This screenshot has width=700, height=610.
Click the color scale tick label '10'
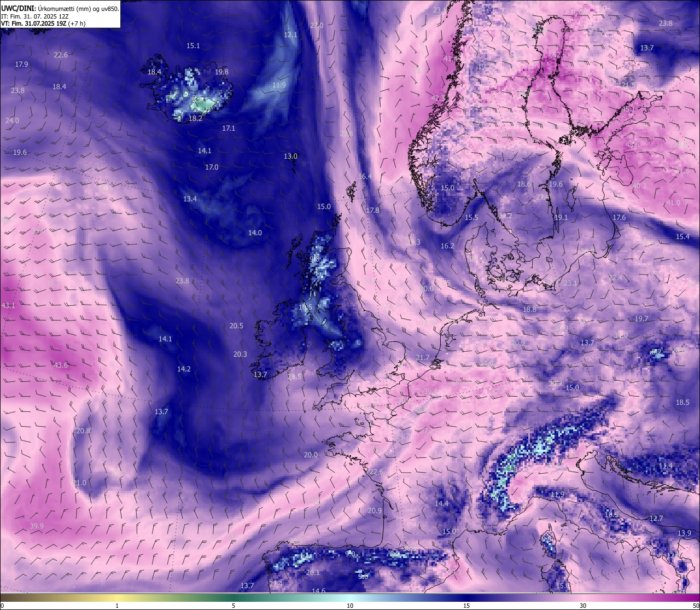point(350,606)
